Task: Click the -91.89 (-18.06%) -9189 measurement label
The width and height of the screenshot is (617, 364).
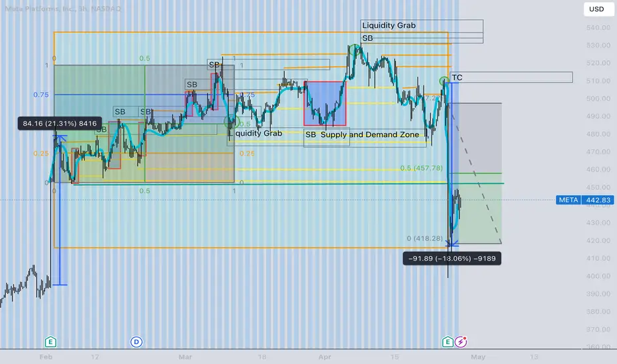Action: tap(452, 259)
